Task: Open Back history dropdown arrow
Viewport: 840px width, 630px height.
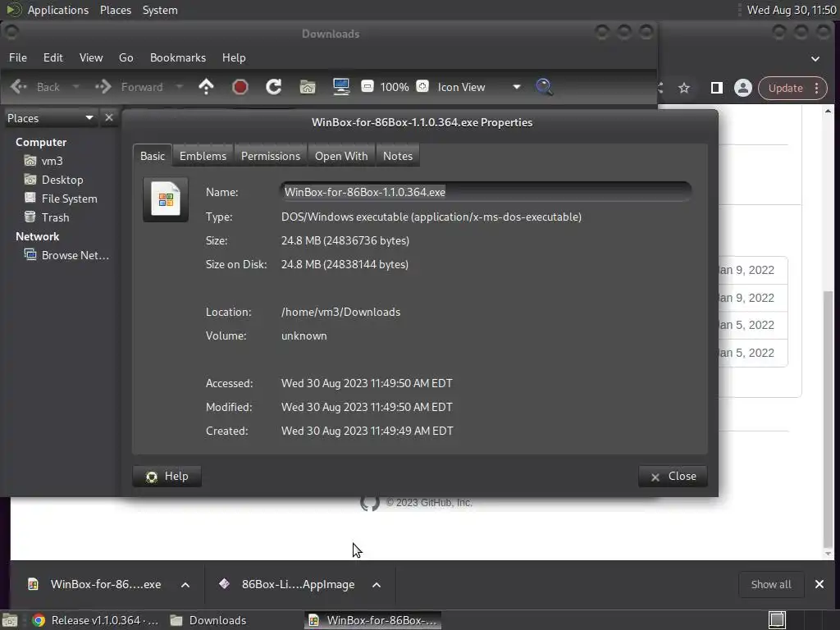Action: pos(75,87)
